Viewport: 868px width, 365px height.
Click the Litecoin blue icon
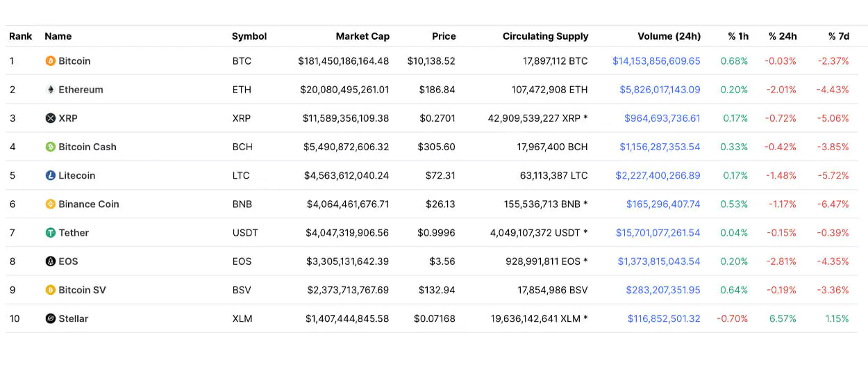50,175
